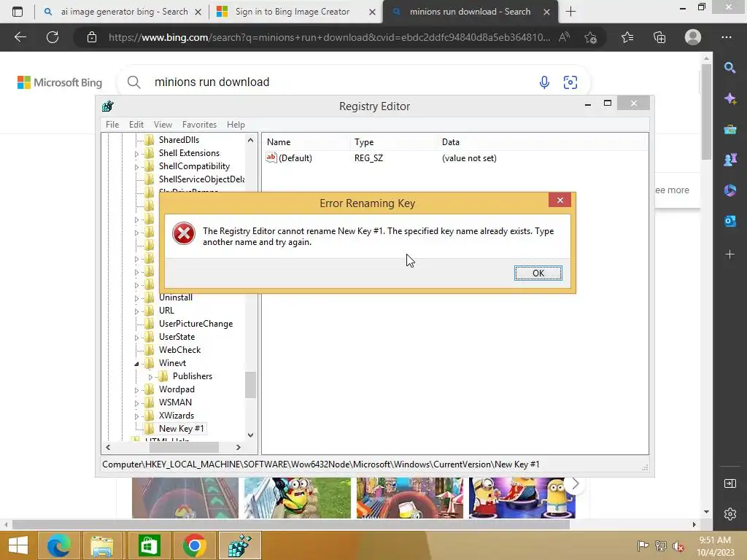This screenshot has height=560, width=747.
Task: Click the Bing search box text
Action: (x=212, y=82)
